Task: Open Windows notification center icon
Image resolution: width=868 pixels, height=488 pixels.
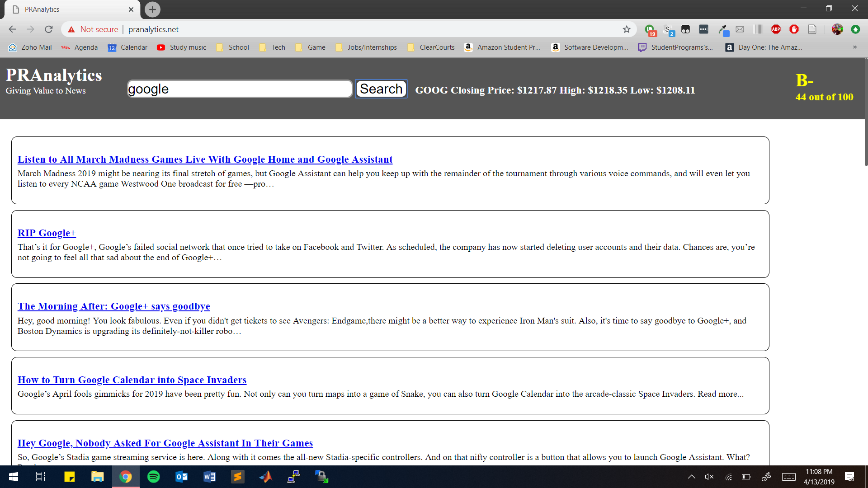Action: [x=849, y=477]
